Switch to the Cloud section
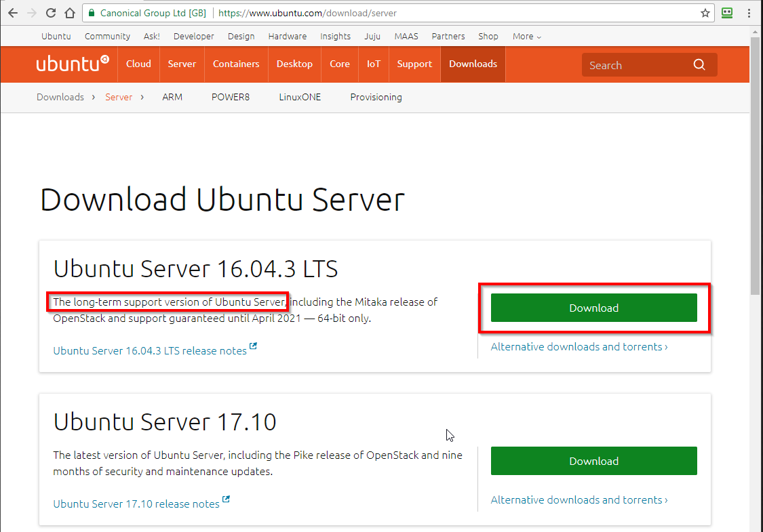 [x=138, y=64]
